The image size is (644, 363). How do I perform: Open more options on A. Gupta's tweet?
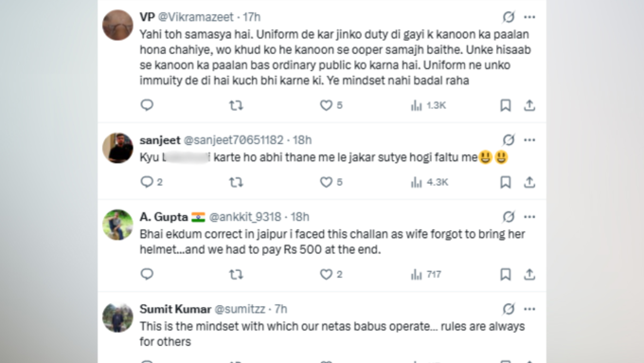(x=529, y=217)
